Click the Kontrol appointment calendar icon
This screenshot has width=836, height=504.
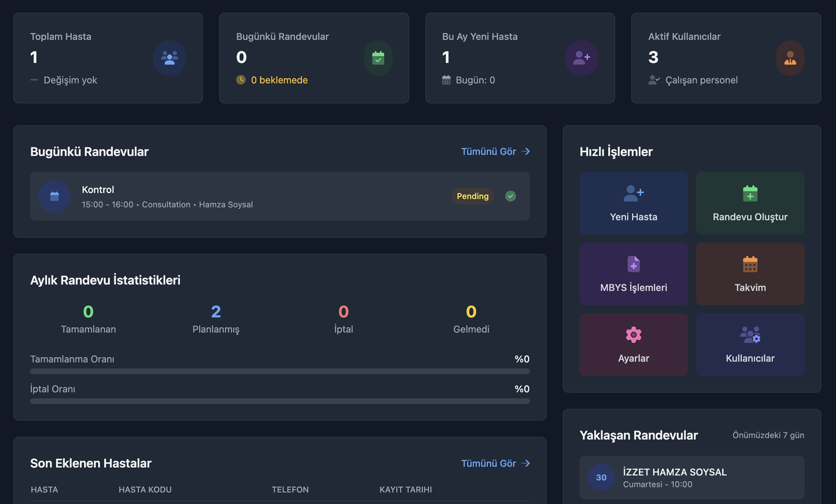click(x=54, y=196)
